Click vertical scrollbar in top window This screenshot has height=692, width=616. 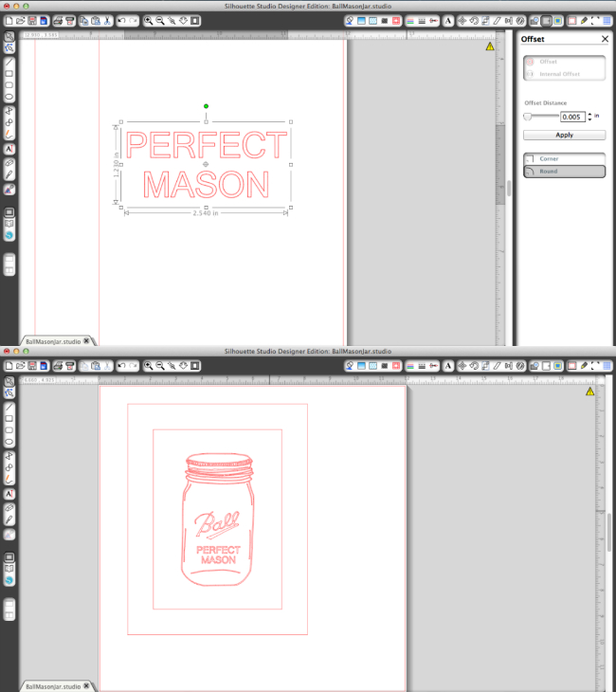tap(508, 189)
